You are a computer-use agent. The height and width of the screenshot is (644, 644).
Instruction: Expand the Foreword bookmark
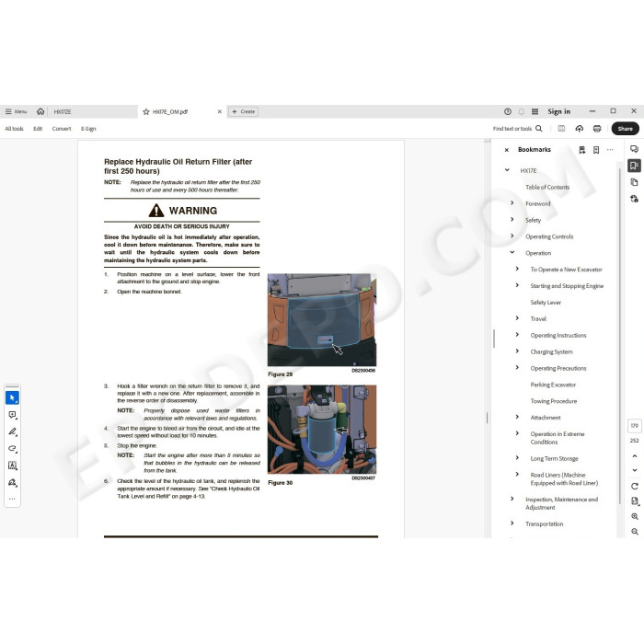pyautogui.click(x=512, y=203)
